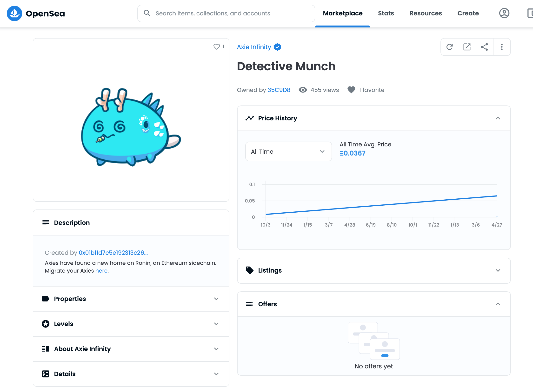
Task: Collapse the Offers panel
Action: [498, 304]
